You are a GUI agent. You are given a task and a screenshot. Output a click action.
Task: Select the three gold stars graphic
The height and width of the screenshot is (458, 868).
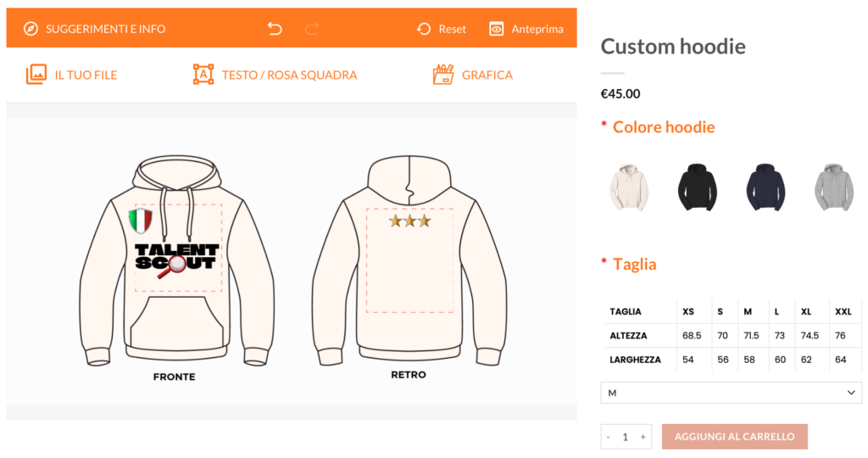pos(409,221)
